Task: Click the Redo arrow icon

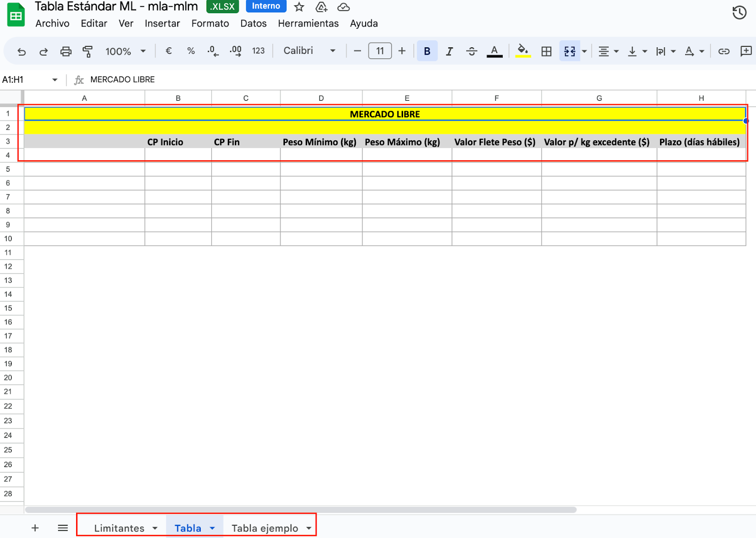Action: 43,52
